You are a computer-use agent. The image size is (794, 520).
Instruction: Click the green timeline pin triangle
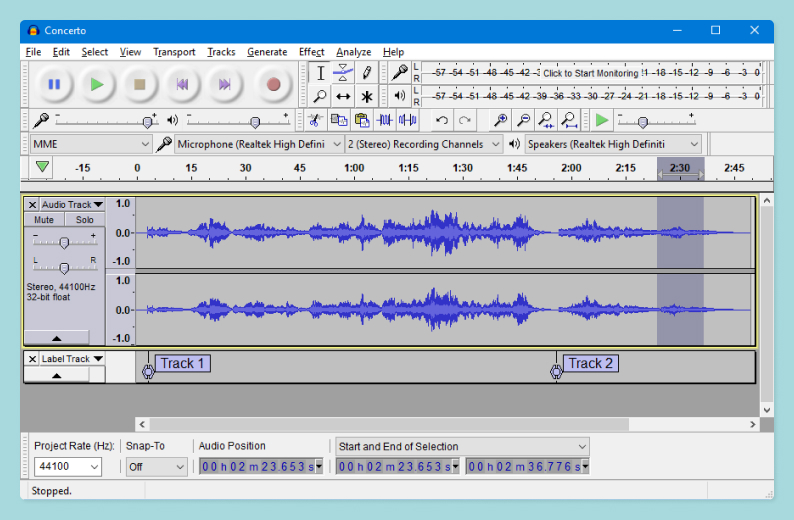click(42, 167)
